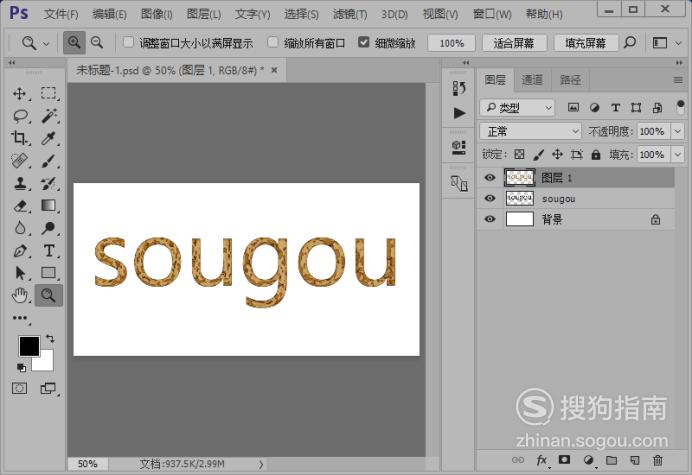
Task: Click the 100% zoom button
Action: [451, 43]
